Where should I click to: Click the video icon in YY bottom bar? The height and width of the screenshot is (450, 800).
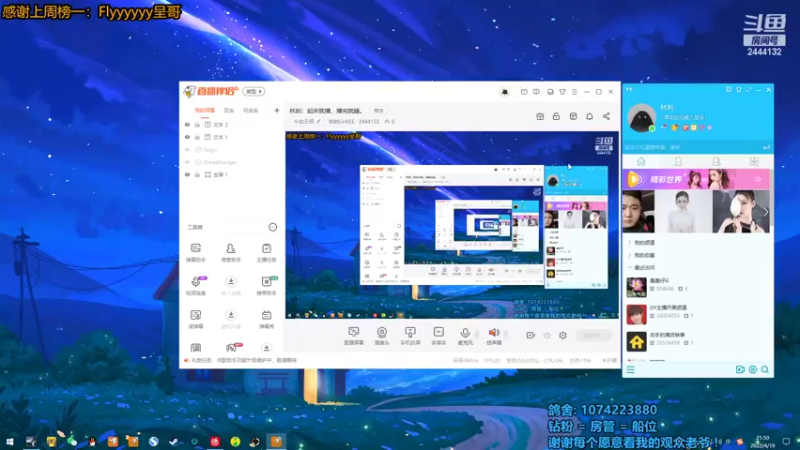point(740,369)
